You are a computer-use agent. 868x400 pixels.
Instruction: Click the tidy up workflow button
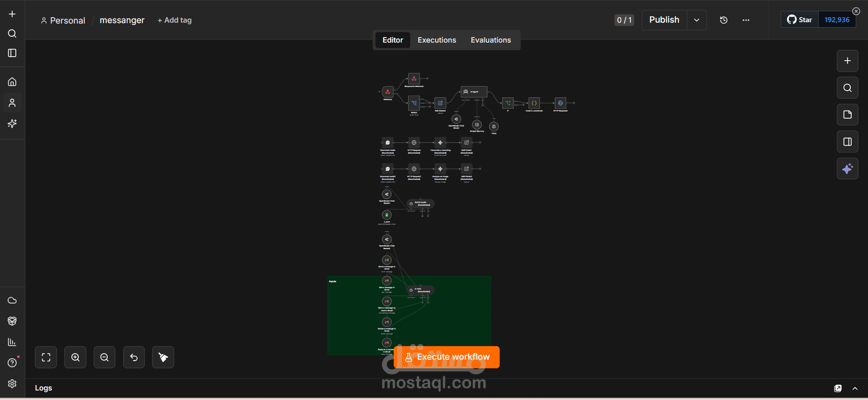coord(163,357)
